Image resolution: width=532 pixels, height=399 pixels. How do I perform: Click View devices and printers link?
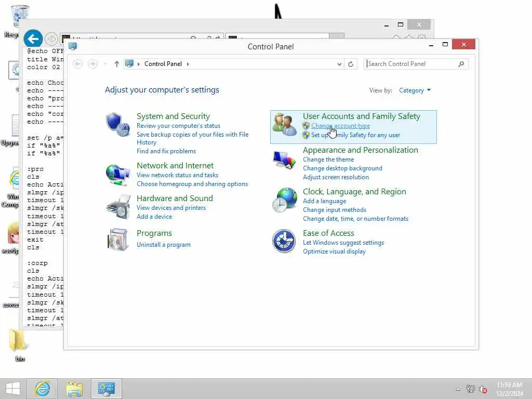tap(171, 207)
